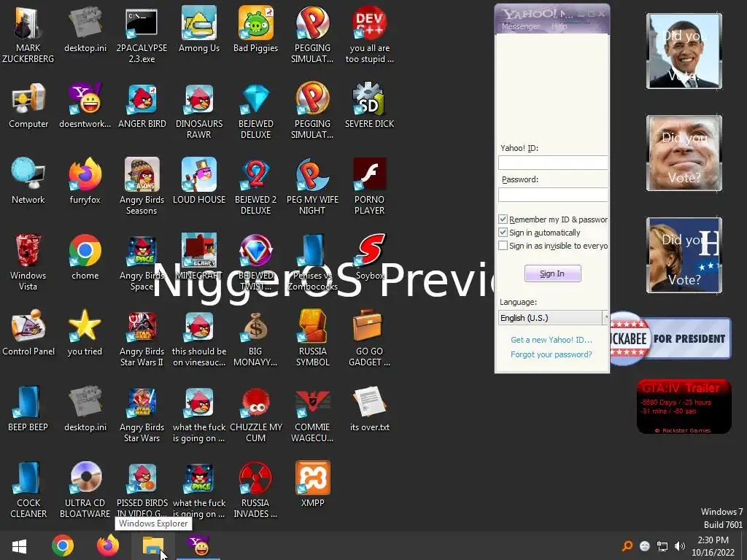The image size is (747, 560).
Task: Open the Get a new Yahoo! ID link
Action: tap(551, 340)
